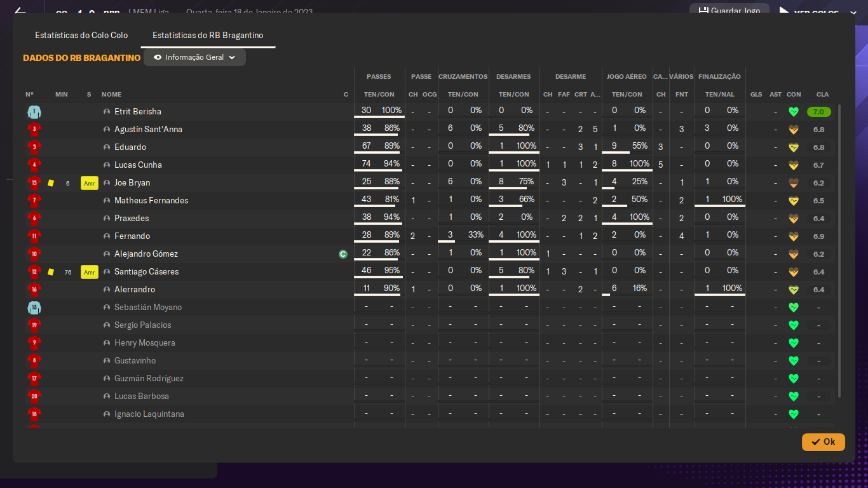This screenshot has width=868, height=488.
Task: Open player Lucas Barbosa
Action: 142,396
